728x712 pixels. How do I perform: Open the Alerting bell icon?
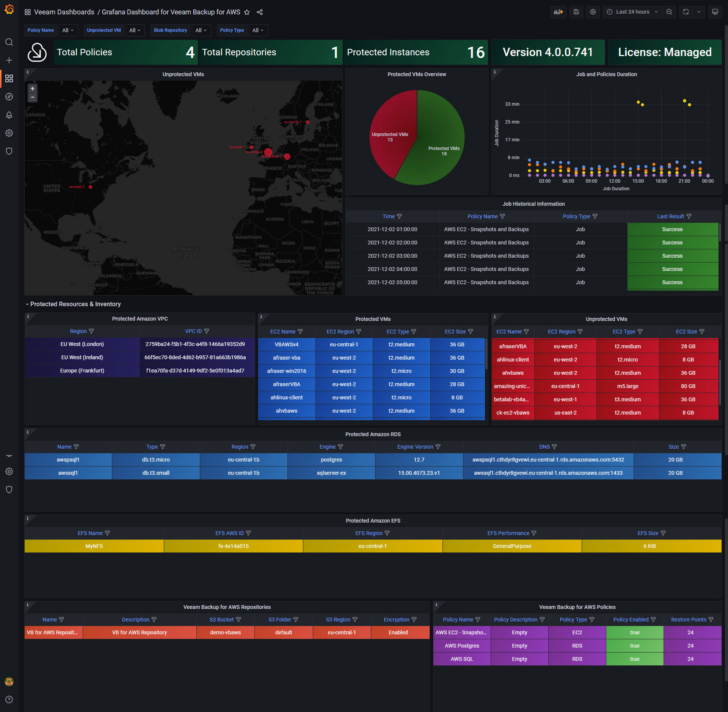[x=9, y=115]
